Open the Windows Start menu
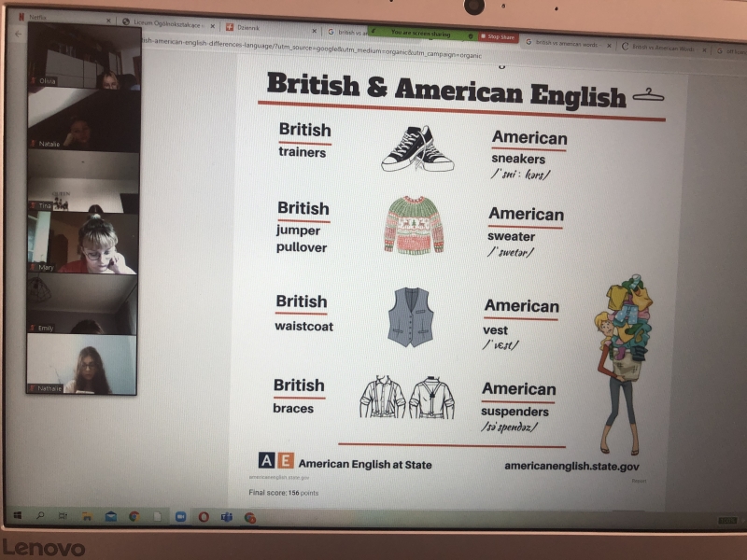 pyautogui.click(x=18, y=515)
